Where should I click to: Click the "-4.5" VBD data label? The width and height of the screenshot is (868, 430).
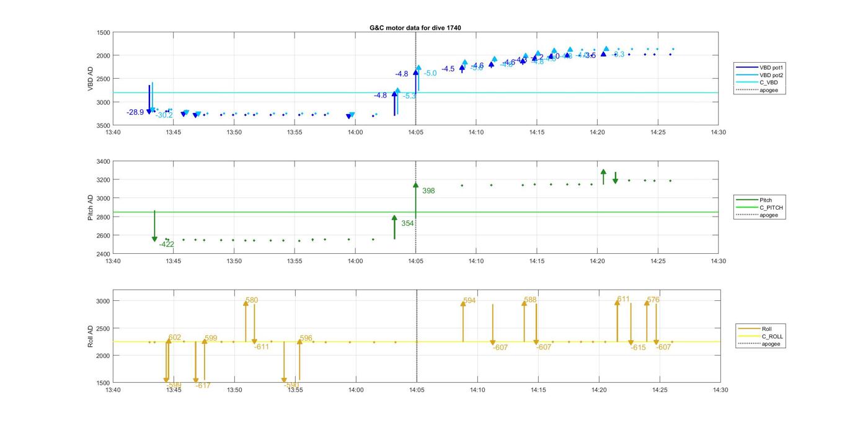(x=448, y=69)
